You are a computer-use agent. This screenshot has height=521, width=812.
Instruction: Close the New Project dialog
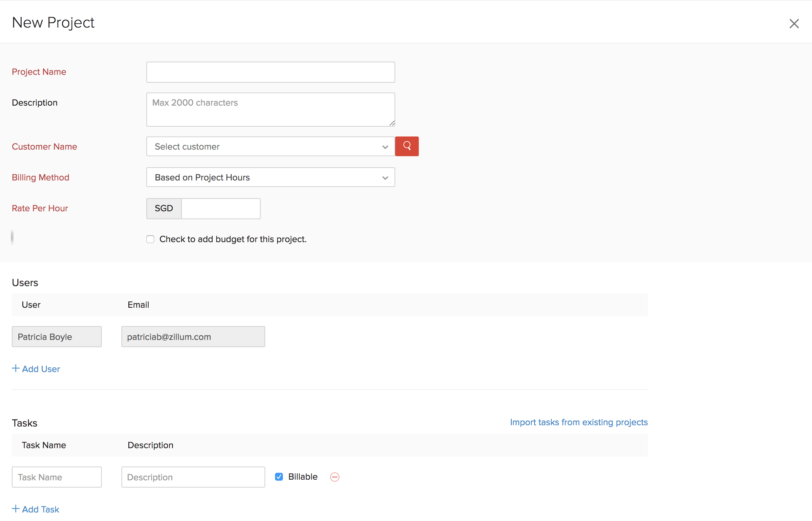click(794, 24)
